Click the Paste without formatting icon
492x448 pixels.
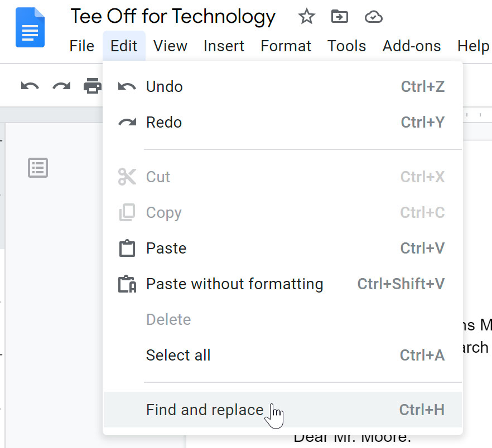click(127, 284)
